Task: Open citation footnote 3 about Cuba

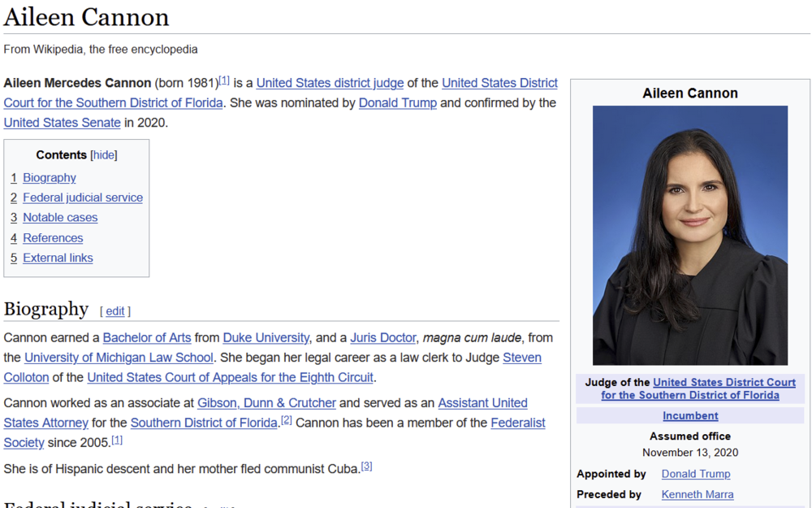Action: point(366,467)
